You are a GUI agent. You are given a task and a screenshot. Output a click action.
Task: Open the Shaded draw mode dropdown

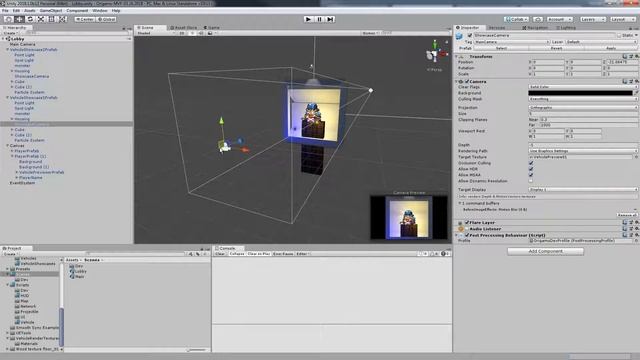click(156, 33)
